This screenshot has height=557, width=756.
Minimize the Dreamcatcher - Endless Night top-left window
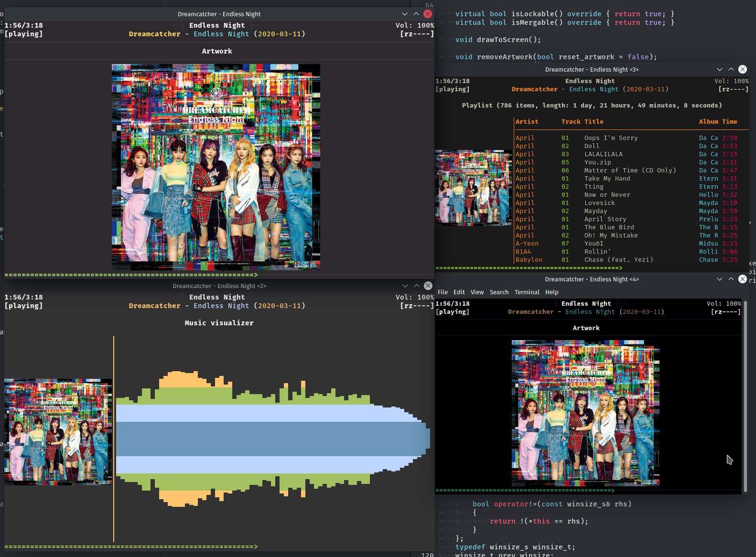[405, 14]
